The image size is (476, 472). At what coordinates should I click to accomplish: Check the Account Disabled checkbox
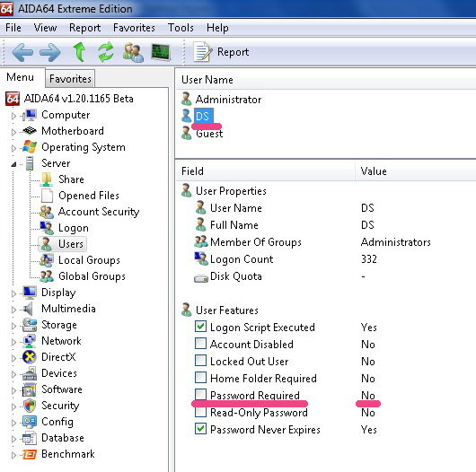pos(200,344)
